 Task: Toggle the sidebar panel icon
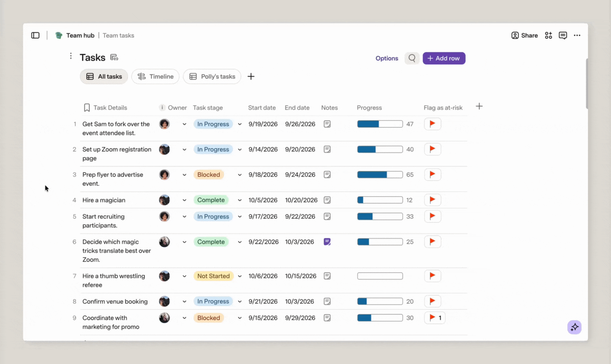35,35
